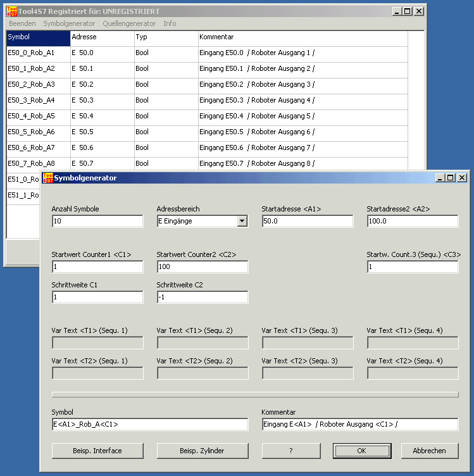Open the Adressbereich dropdown arrow
The height and width of the screenshot is (476, 474).
click(x=242, y=221)
